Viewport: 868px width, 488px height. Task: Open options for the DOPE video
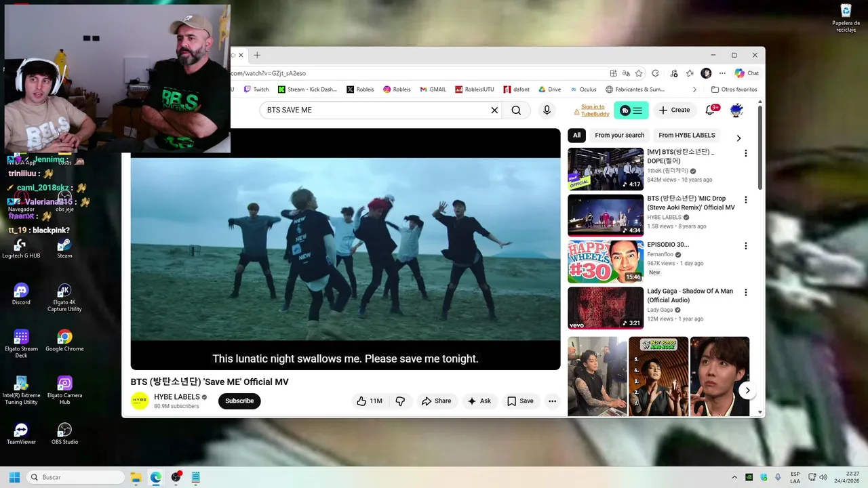pyautogui.click(x=746, y=153)
